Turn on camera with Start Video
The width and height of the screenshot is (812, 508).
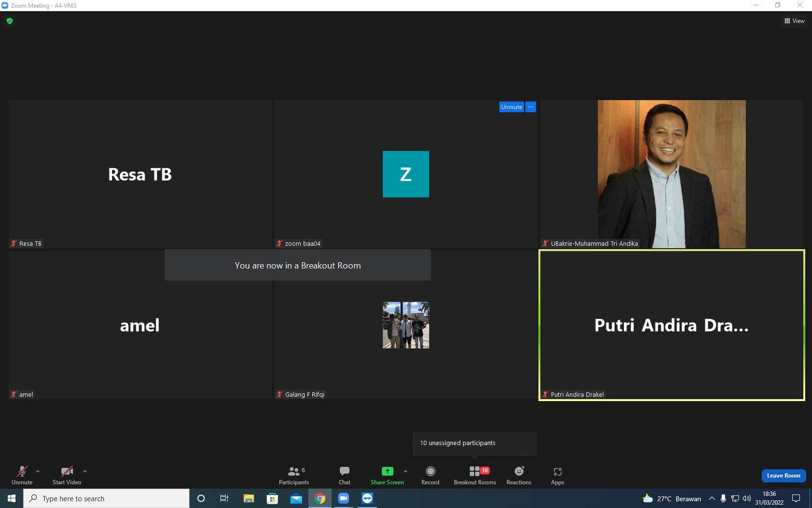point(67,475)
